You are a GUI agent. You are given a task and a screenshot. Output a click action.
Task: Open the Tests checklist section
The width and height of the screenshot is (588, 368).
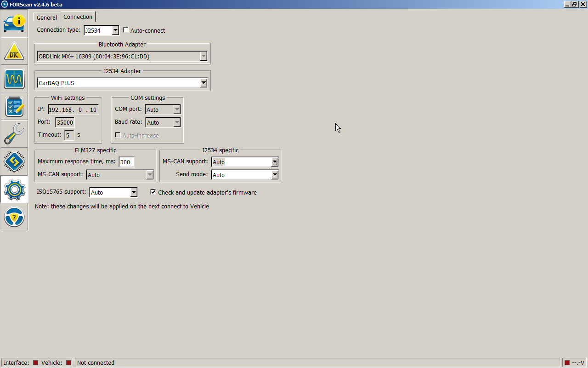(14, 106)
